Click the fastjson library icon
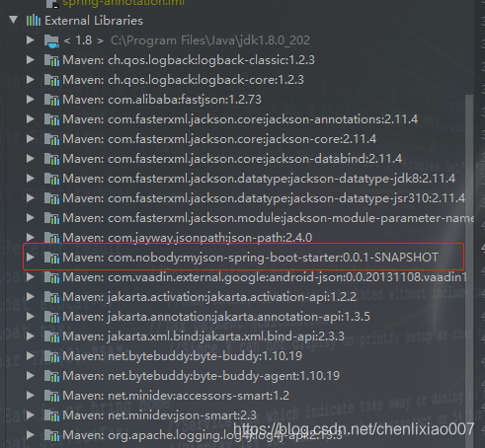Screen dimensions: 485x448 51,100
